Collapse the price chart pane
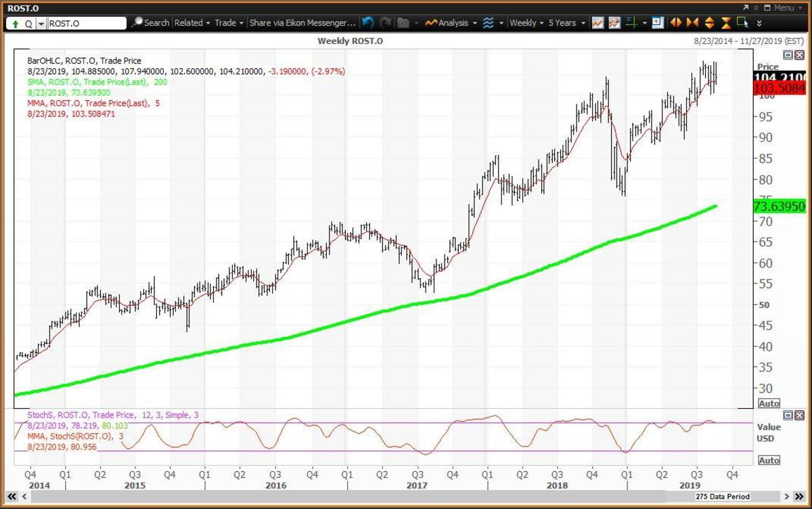 [788, 54]
